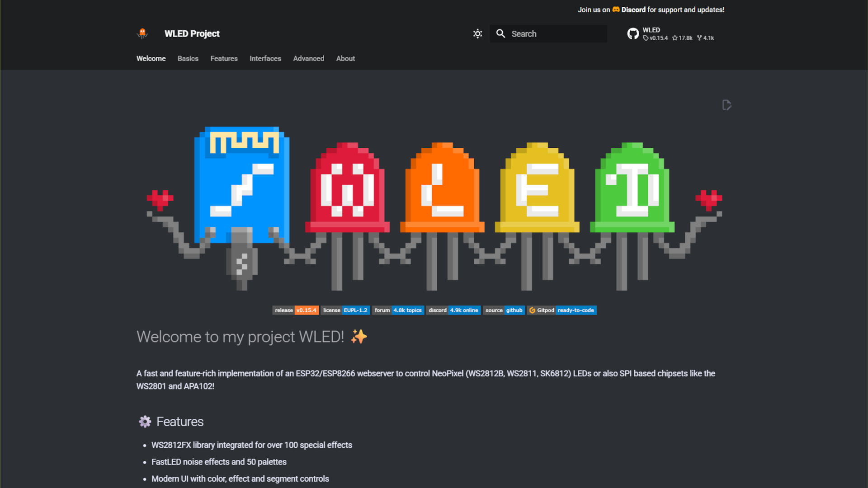Open the source github badge
868x488 pixels.
[504, 310]
